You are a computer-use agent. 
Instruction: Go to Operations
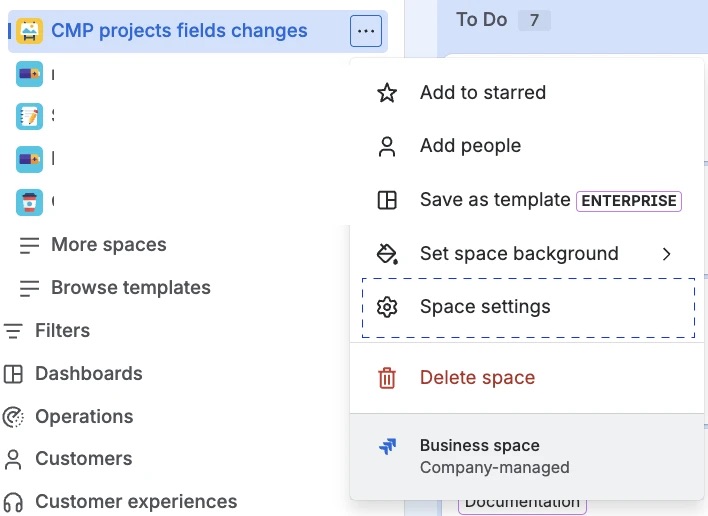pyautogui.click(x=84, y=417)
